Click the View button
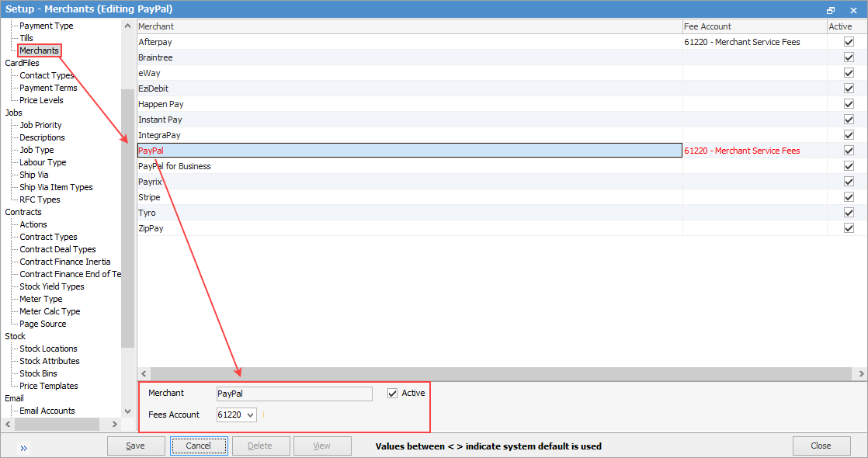The image size is (868, 458). [321, 446]
